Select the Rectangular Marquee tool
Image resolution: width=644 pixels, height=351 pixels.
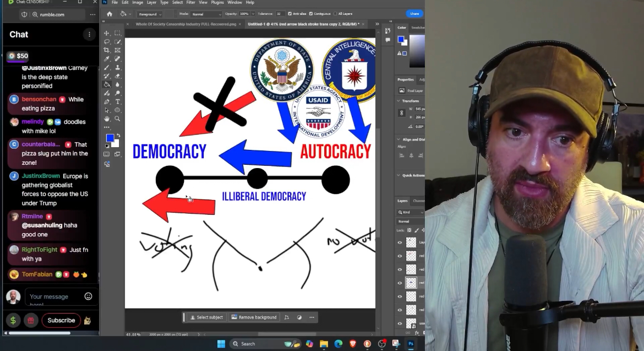(x=117, y=33)
